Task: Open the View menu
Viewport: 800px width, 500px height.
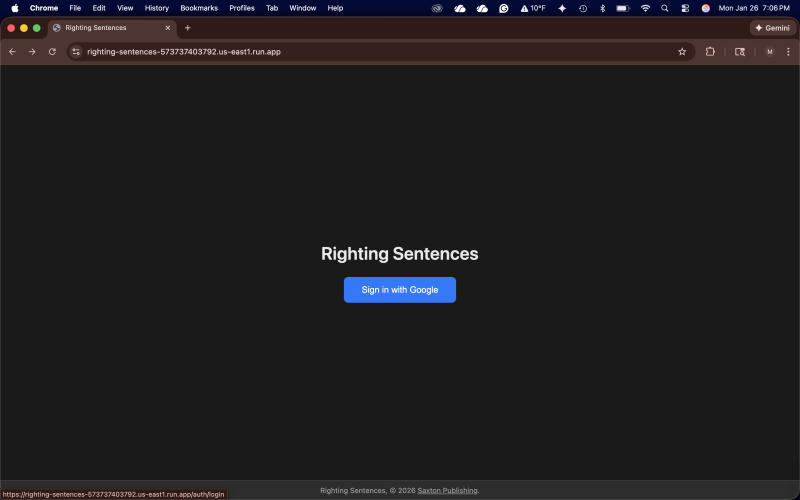Action: click(x=125, y=8)
